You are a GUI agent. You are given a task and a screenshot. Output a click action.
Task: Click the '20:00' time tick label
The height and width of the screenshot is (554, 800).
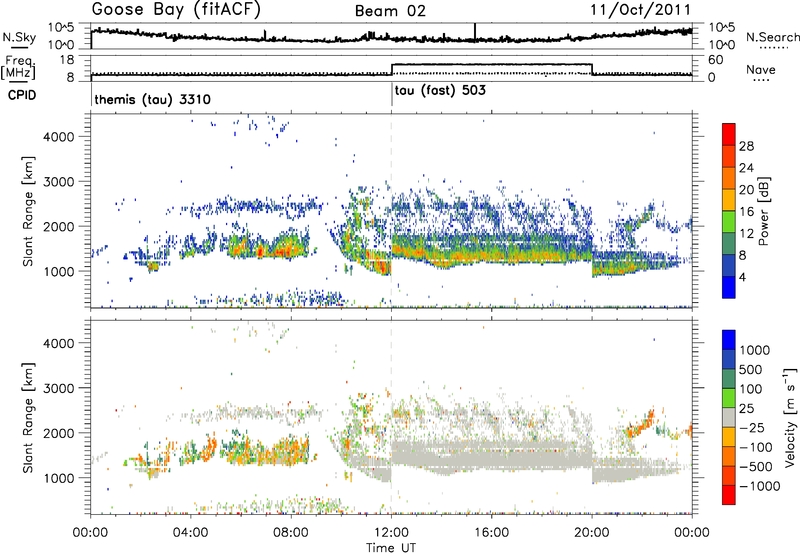coord(592,533)
